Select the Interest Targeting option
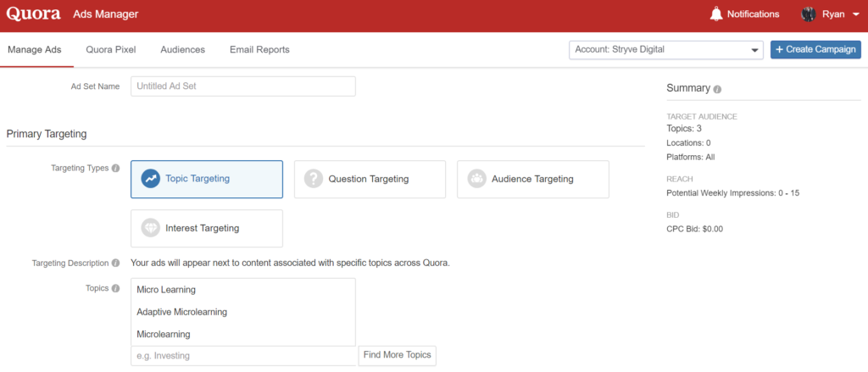This screenshot has width=868, height=372. pyautogui.click(x=207, y=228)
